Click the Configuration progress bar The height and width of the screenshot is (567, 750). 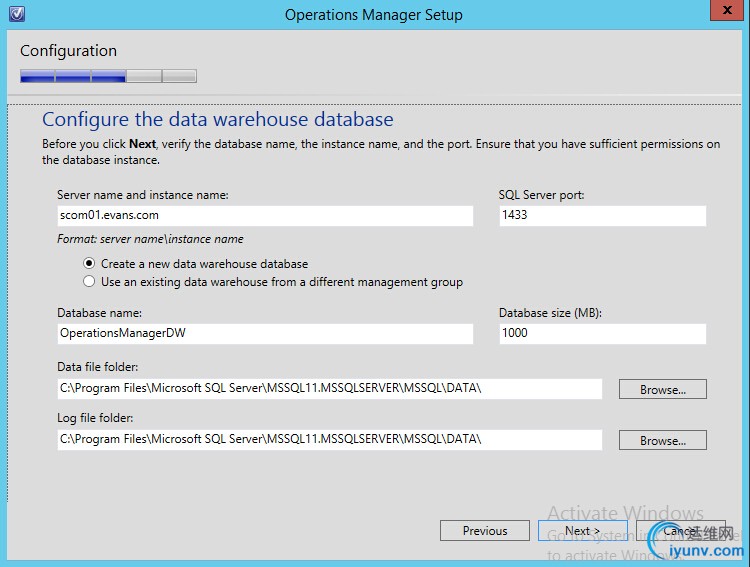click(108, 76)
